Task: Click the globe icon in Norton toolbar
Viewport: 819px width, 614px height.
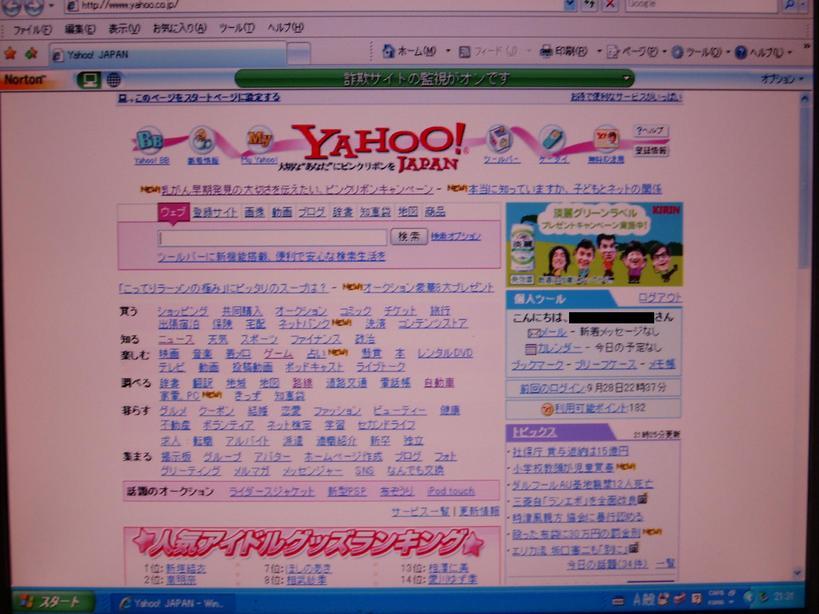Action: pyautogui.click(x=114, y=79)
